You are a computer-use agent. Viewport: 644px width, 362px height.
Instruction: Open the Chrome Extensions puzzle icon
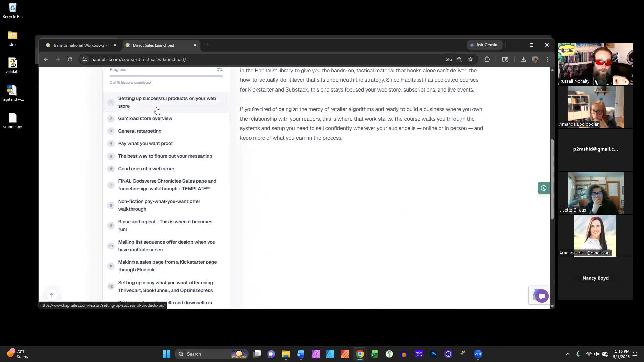click(x=487, y=59)
